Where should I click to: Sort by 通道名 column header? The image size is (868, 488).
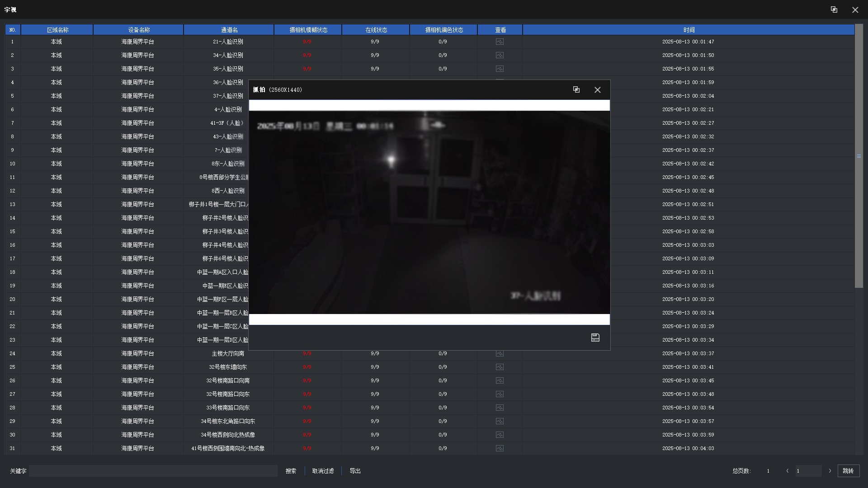pyautogui.click(x=229, y=30)
